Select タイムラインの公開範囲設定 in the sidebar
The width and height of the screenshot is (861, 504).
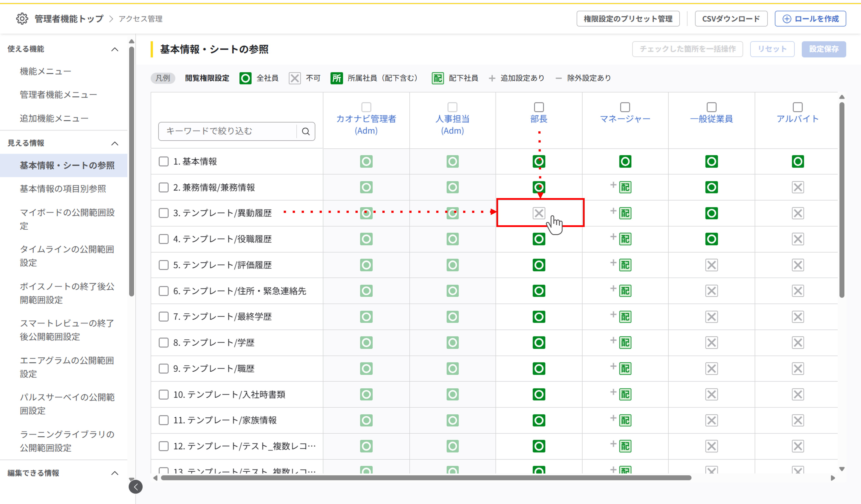(67, 256)
